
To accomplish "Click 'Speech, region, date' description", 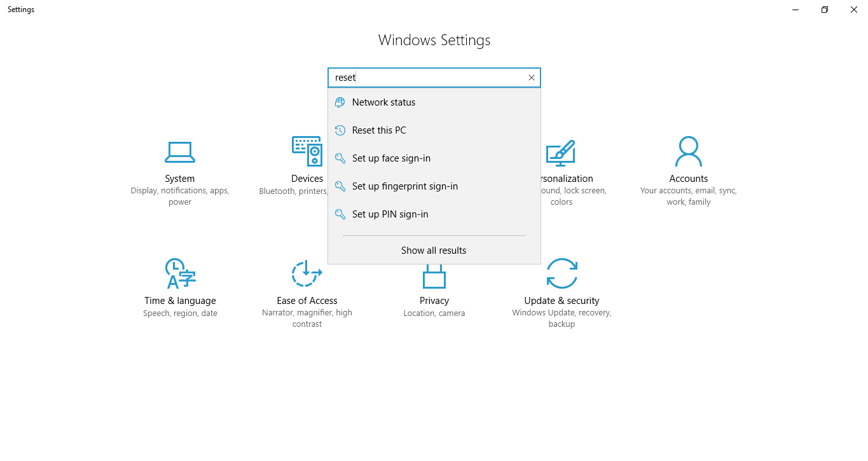I will (x=180, y=313).
